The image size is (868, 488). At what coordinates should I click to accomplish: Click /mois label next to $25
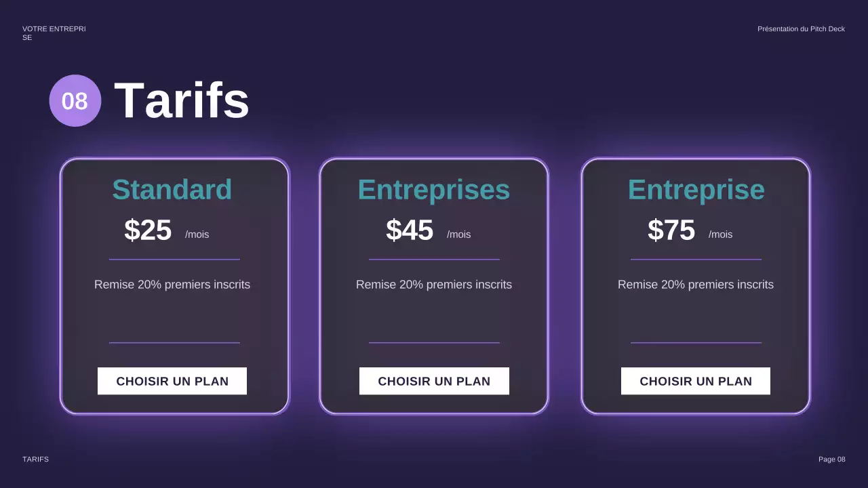point(197,235)
